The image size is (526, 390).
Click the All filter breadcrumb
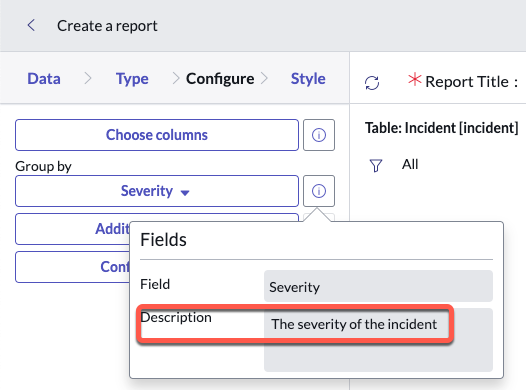(410, 164)
